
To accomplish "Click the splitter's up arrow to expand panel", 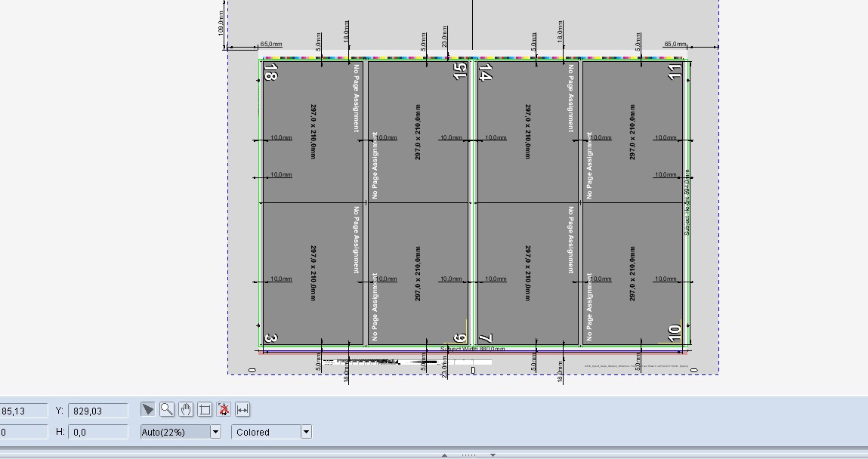I will [x=444, y=455].
